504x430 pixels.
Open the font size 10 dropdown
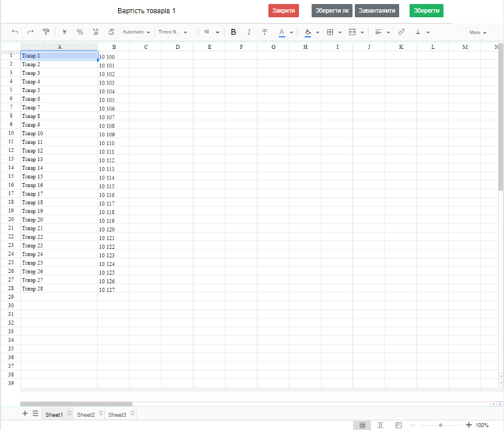tap(211, 32)
